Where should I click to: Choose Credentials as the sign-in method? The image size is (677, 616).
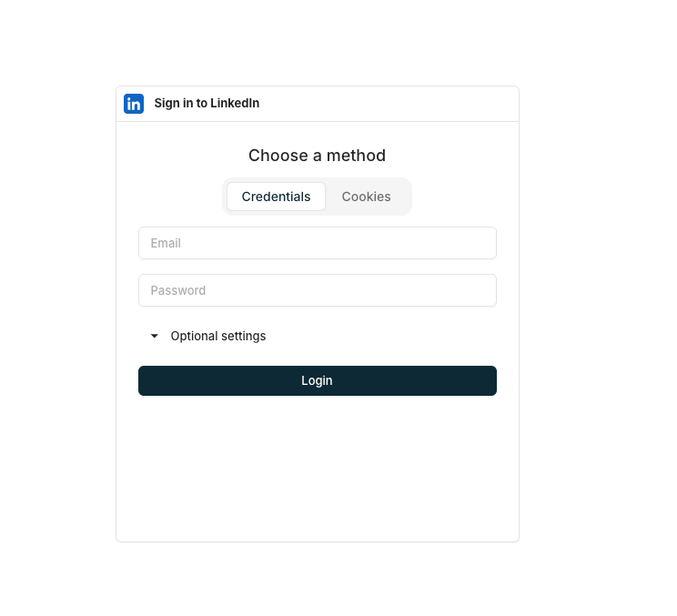click(x=276, y=197)
